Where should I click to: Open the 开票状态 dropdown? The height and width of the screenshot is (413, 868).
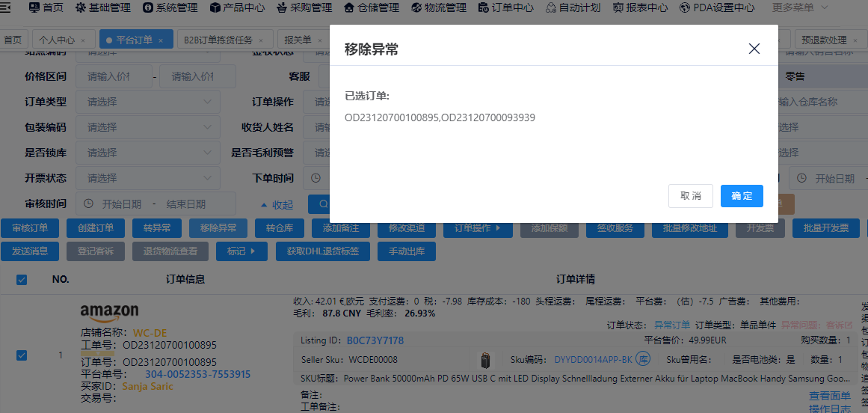(148, 178)
